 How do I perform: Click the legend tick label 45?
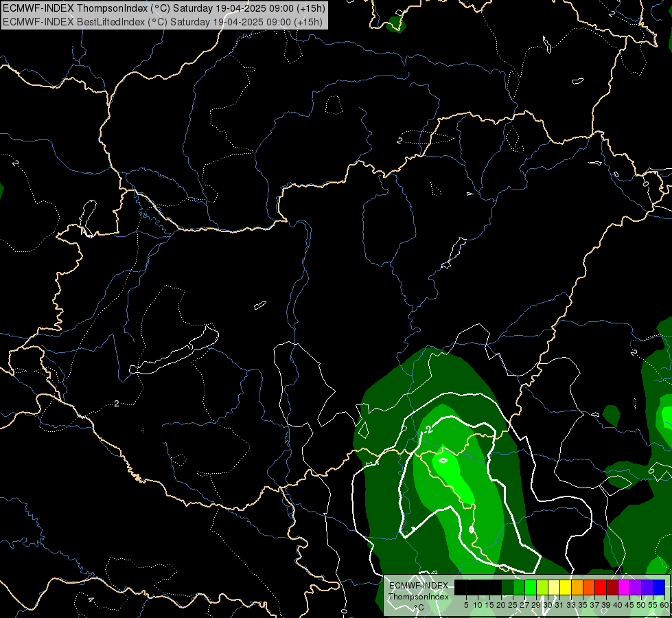pos(629,605)
